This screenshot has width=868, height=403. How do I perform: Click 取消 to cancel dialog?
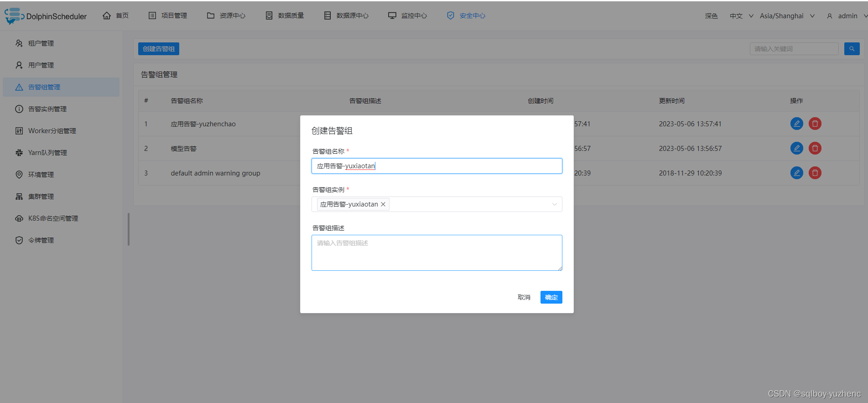[x=524, y=297]
